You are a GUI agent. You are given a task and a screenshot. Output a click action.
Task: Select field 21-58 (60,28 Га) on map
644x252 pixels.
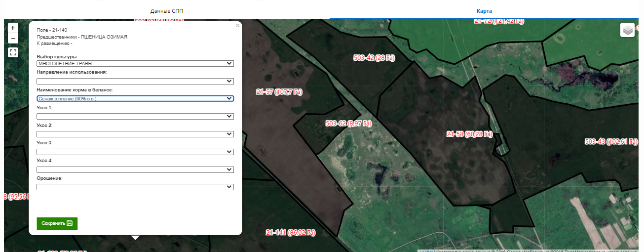[469, 134]
